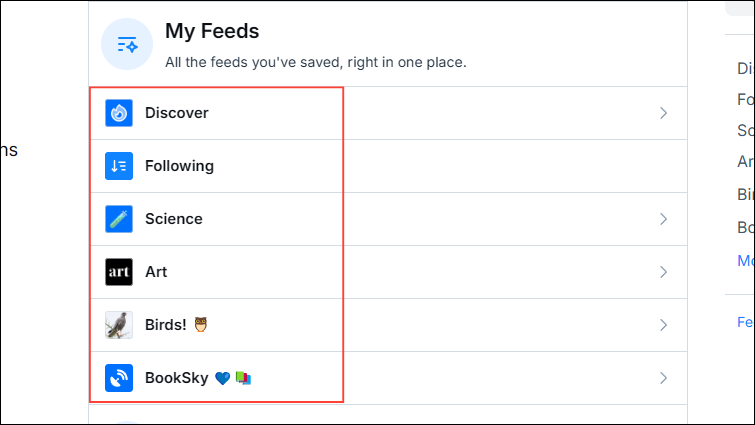Open the Birds! feed bird thumbnail
The height and width of the screenshot is (425, 755).
click(x=119, y=325)
